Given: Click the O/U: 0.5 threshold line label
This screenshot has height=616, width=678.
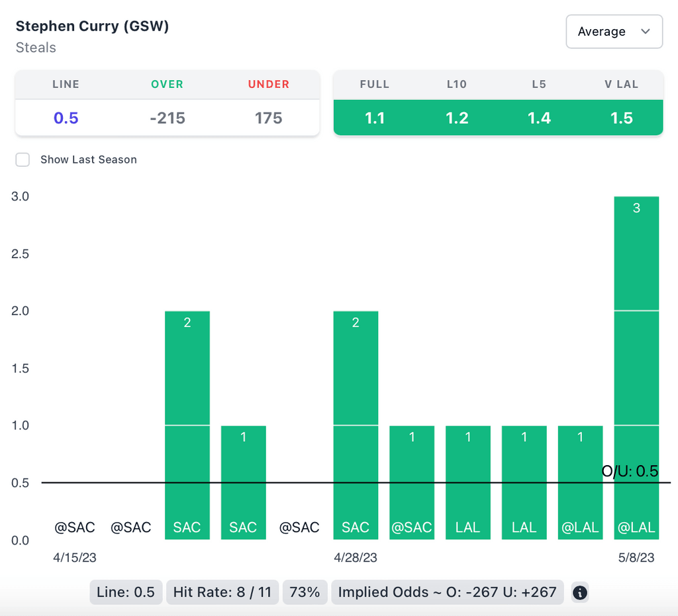Looking at the screenshot, I should tap(630, 471).
